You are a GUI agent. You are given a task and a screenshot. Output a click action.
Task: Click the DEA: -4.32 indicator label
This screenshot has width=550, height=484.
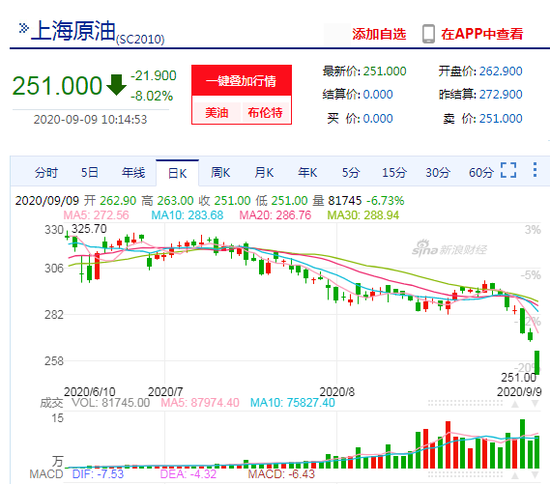click(x=188, y=474)
